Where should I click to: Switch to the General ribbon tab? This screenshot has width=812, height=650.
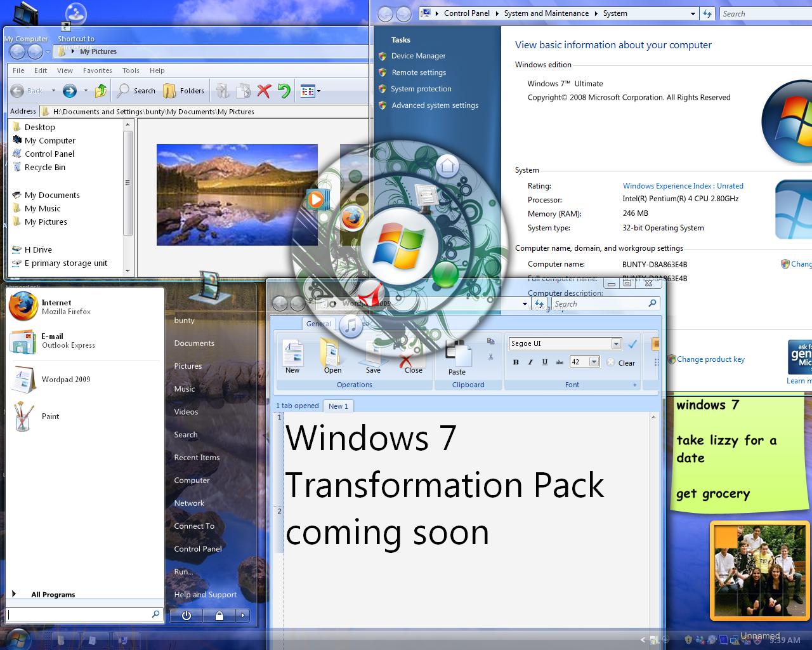tap(318, 324)
